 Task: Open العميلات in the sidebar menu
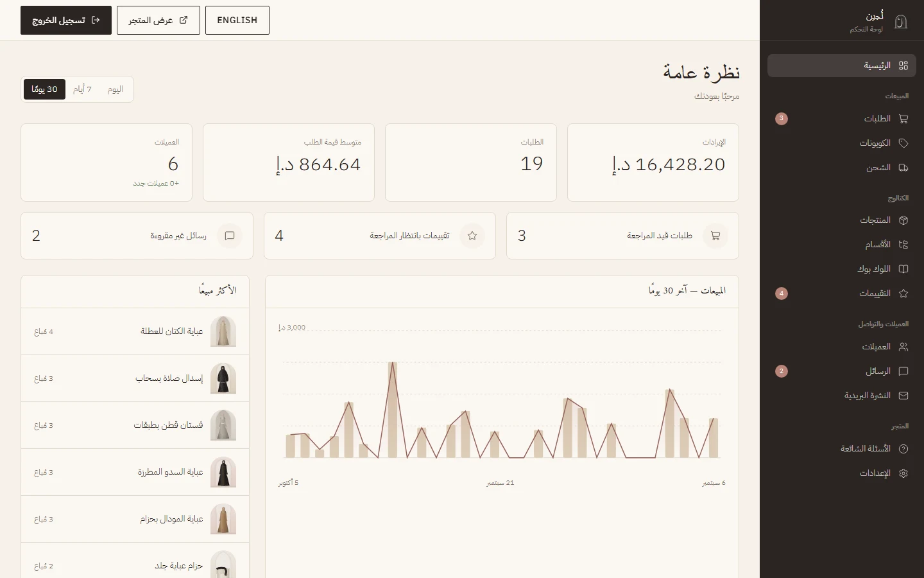pos(842,347)
